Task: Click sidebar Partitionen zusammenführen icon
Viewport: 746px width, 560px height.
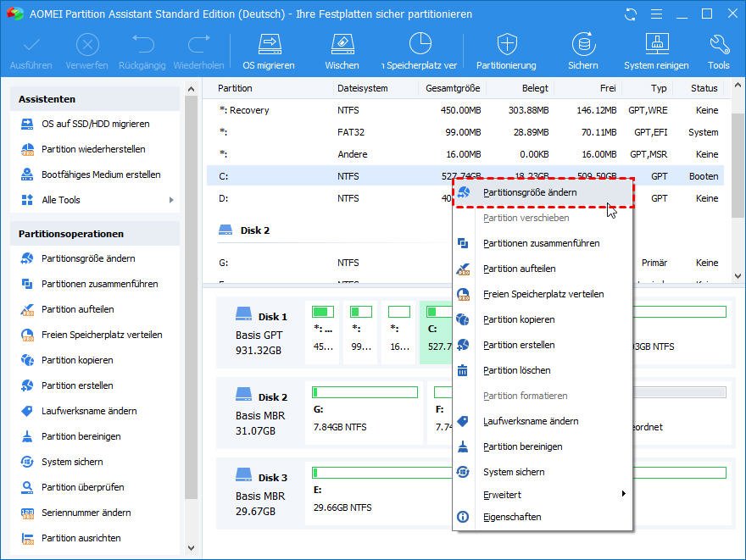Action: [27, 284]
